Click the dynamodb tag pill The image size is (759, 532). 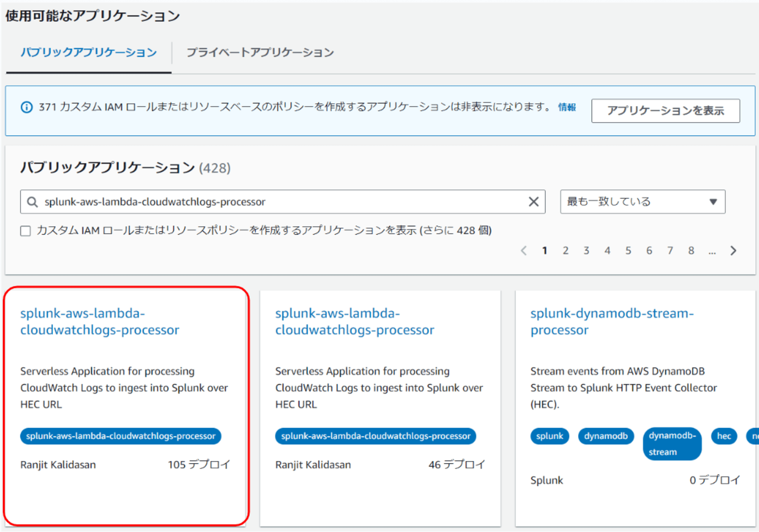click(606, 436)
